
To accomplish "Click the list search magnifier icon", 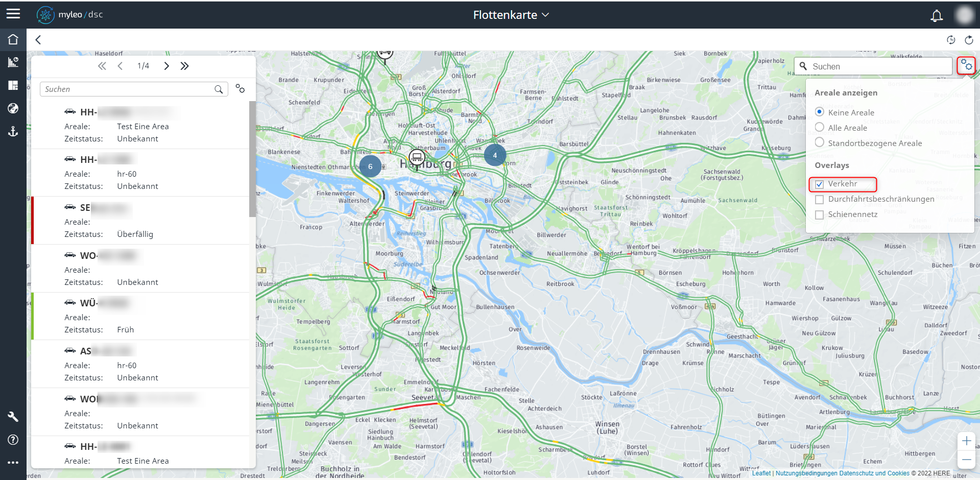I will (x=219, y=89).
